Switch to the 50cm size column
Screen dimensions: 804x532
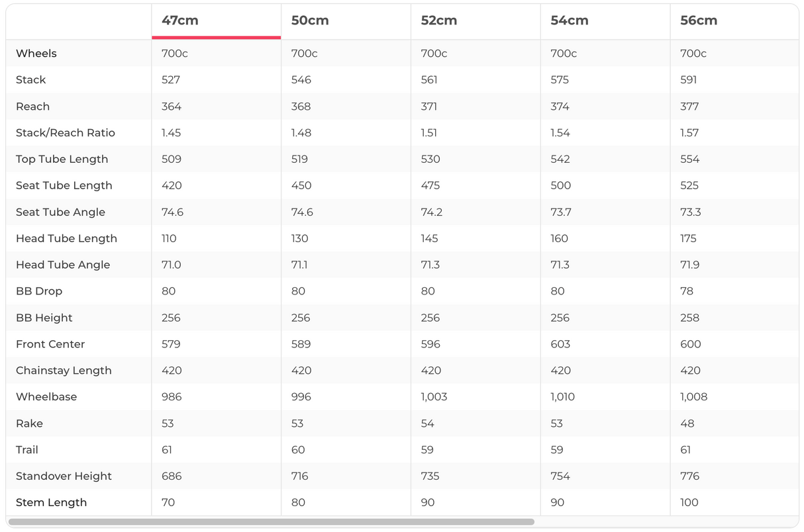coord(310,21)
